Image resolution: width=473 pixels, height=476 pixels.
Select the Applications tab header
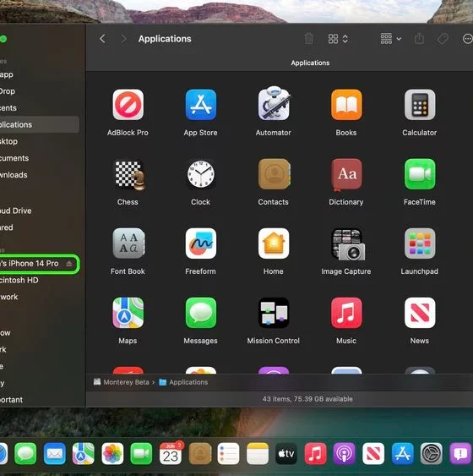310,63
